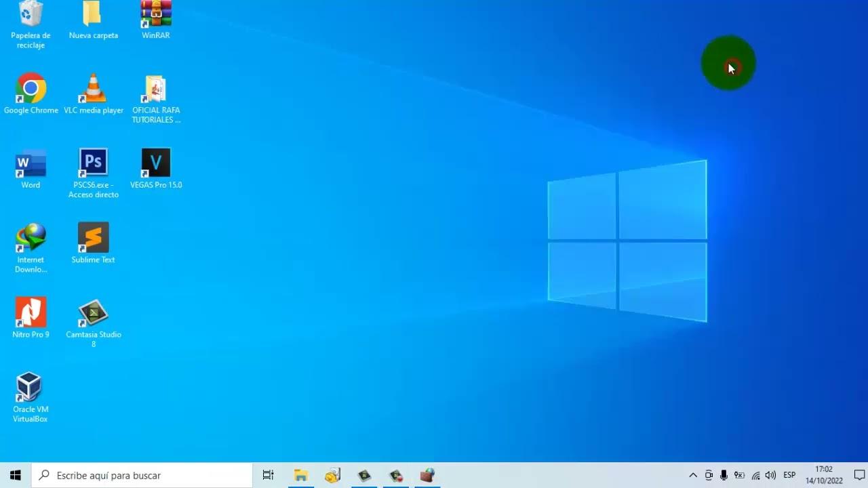Select the Google Chrome shortcut
Image resolution: width=868 pixels, height=488 pixels.
31,94
